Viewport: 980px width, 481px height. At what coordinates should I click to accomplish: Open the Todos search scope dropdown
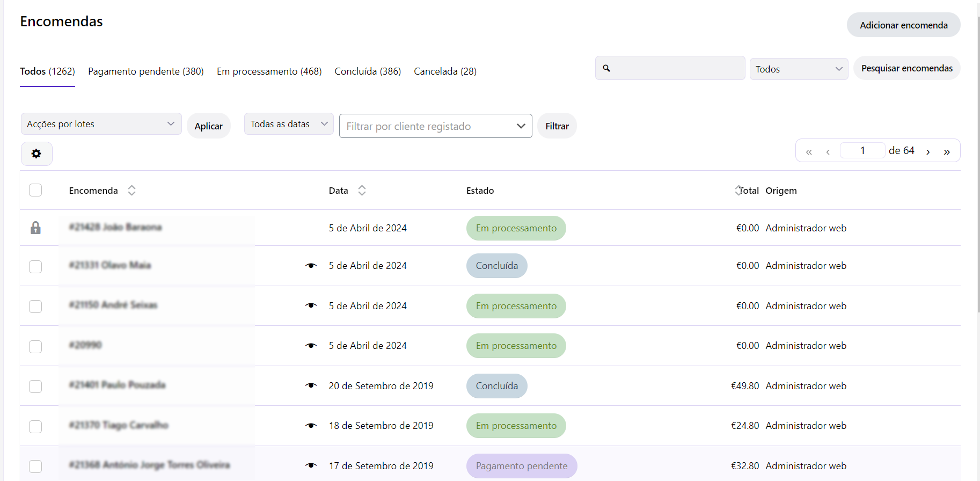click(799, 69)
